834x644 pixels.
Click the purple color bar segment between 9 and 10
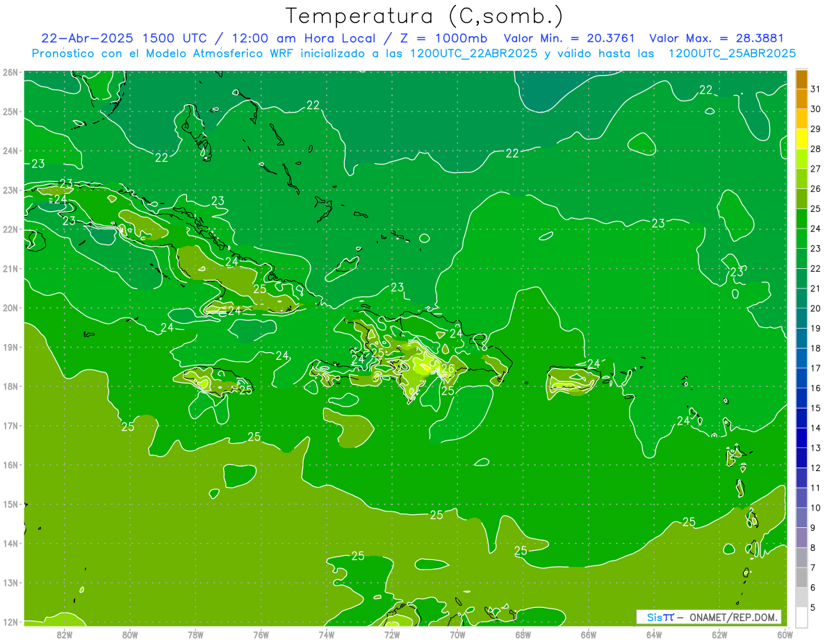tap(801, 518)
